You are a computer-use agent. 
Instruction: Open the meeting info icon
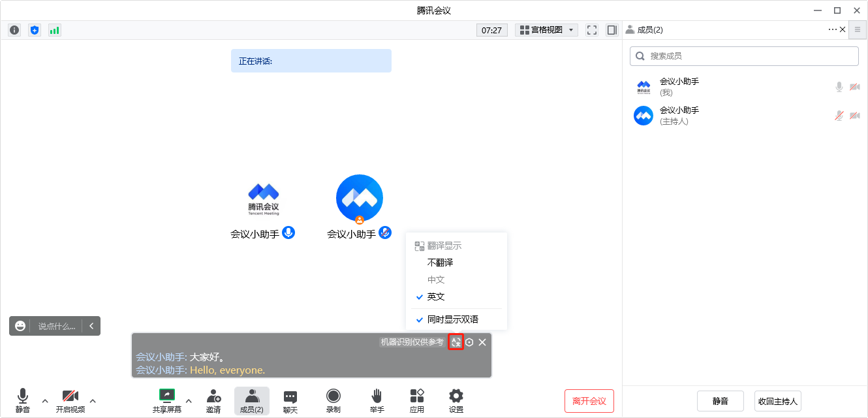14,29
